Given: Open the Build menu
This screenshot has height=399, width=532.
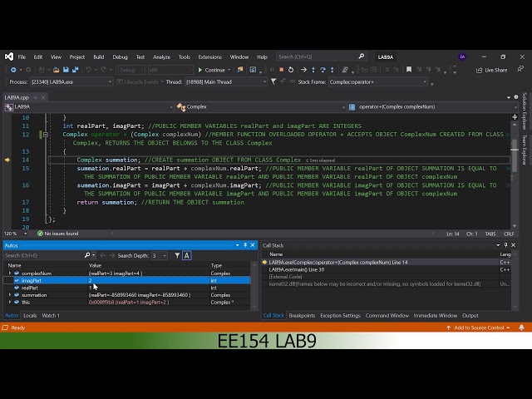Looking at the screenshot, I should [x=99, y=57].
